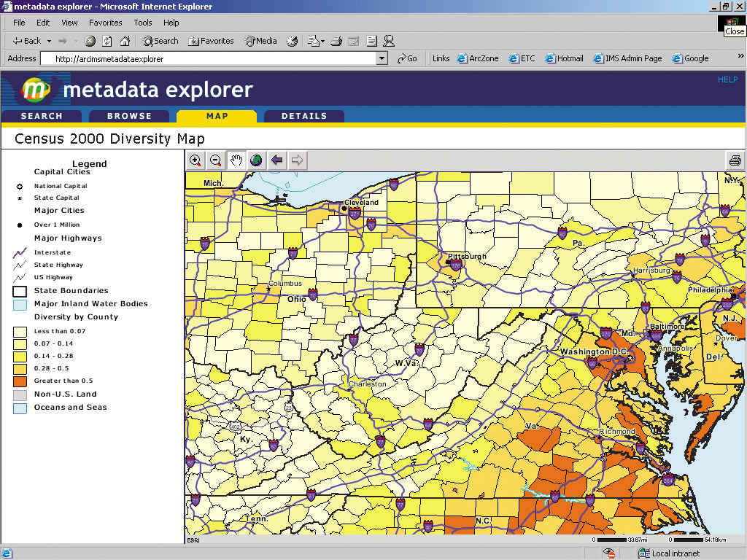Viewport: 747px width, 560px height.
Task: Open the Favorites toolbar button
Action: [212, 41]
